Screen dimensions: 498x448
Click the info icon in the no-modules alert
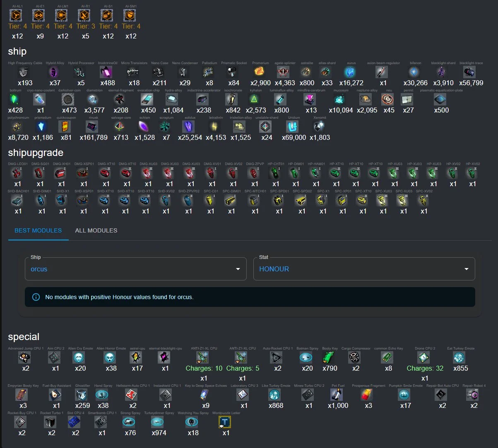click(x=36, y=297)
